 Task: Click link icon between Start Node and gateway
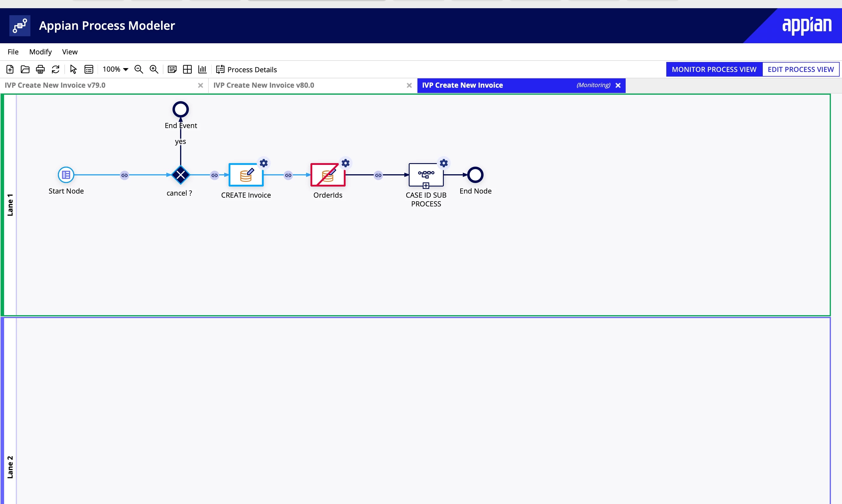(x=125, y=175)
